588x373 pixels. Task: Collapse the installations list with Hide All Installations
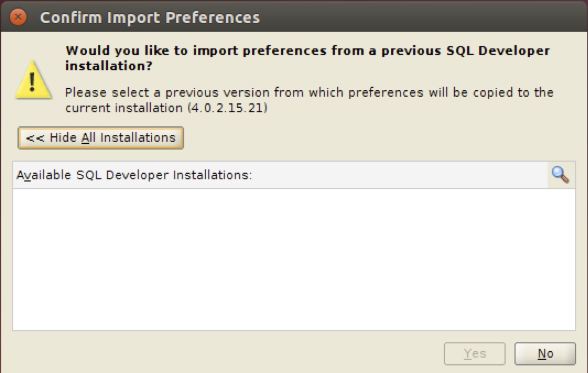(100, 137)
